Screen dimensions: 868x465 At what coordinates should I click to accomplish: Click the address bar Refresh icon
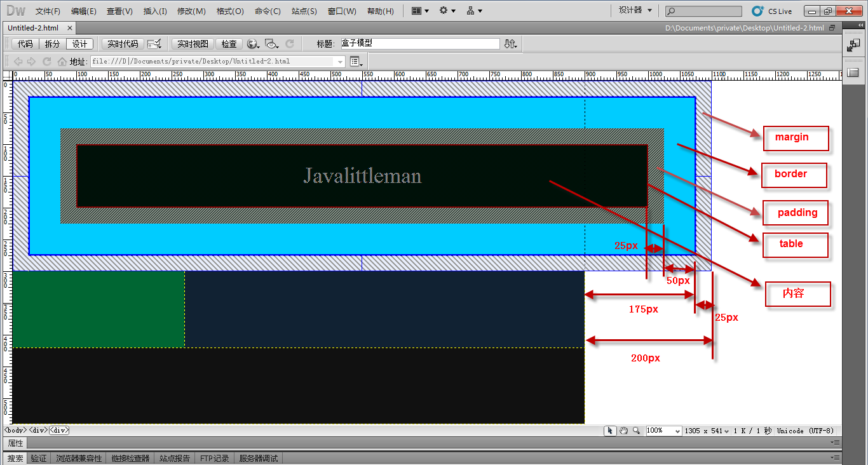(46, 62)
